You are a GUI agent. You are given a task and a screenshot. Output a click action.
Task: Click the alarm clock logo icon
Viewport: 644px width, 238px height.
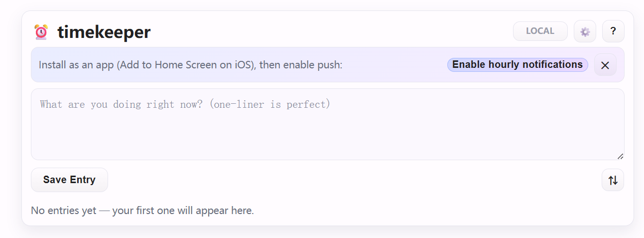[x=41, y=32]
